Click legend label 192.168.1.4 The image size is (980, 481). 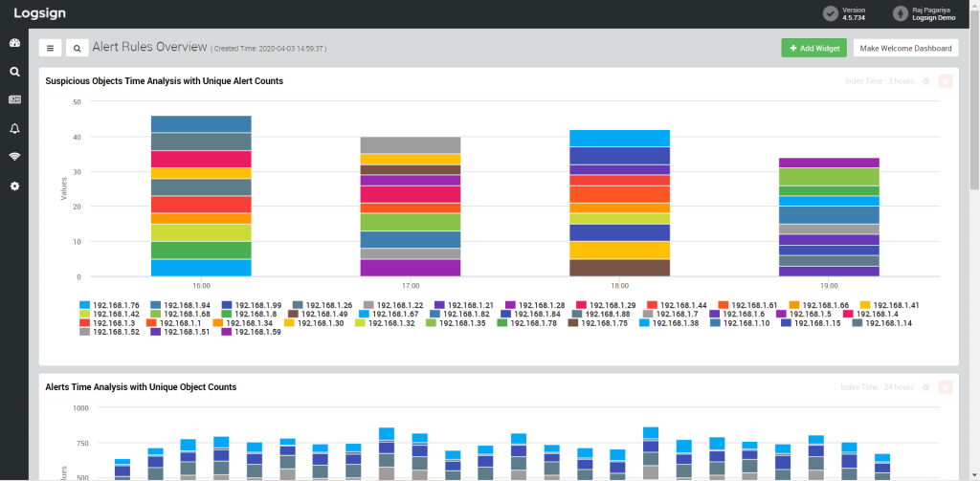[x=878, y=315]
